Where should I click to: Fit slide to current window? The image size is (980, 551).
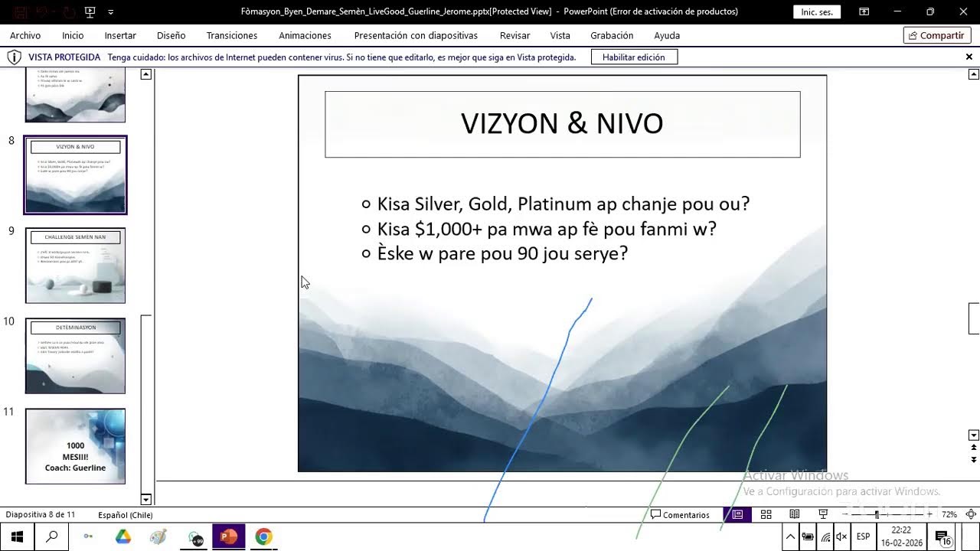(971, 515)
